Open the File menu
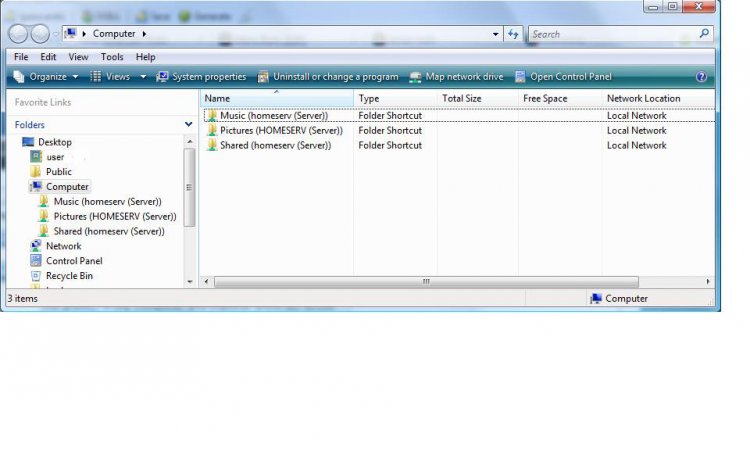Image resolution: width=750 pixels, height=469 pixels. [x=21, y=57]
